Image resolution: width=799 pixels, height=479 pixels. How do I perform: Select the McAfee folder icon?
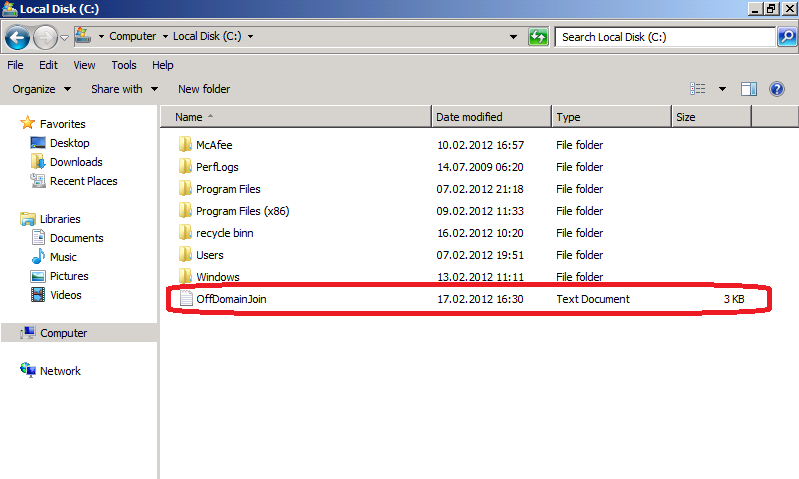(185, 145)
